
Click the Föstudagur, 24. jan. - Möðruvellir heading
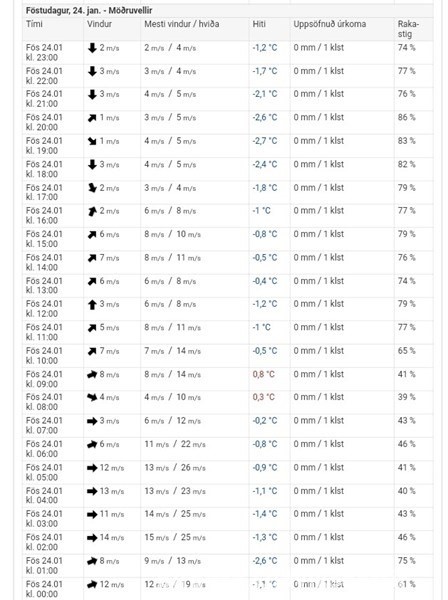[89, 10]
